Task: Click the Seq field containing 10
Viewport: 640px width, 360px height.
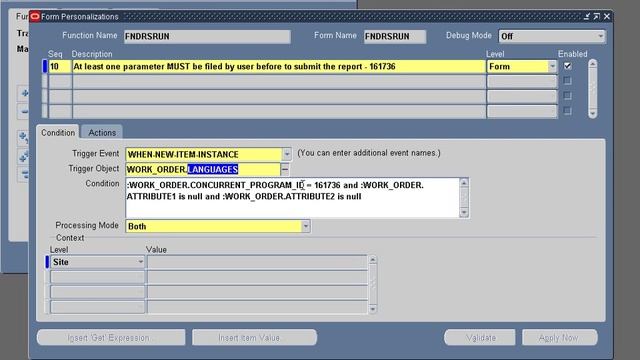Action: tap(60, 67)
